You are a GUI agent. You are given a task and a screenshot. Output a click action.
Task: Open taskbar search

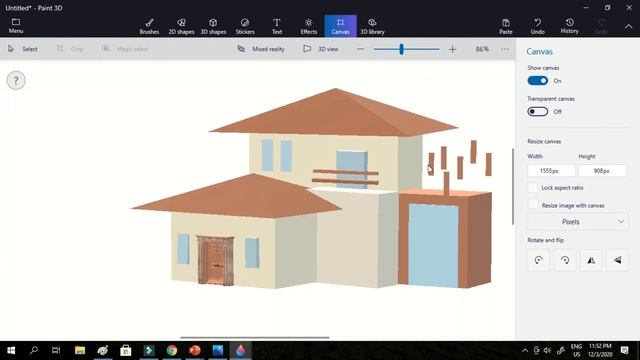point(34,350)
